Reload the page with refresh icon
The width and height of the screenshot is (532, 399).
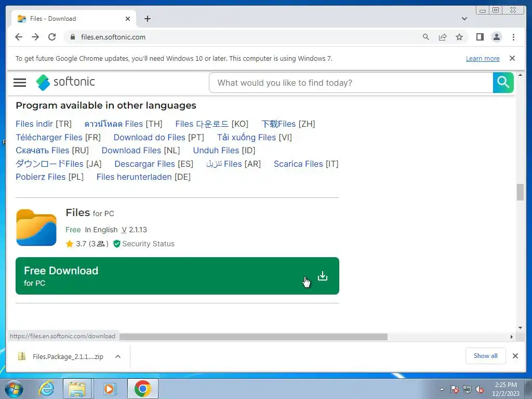[52, 37]
